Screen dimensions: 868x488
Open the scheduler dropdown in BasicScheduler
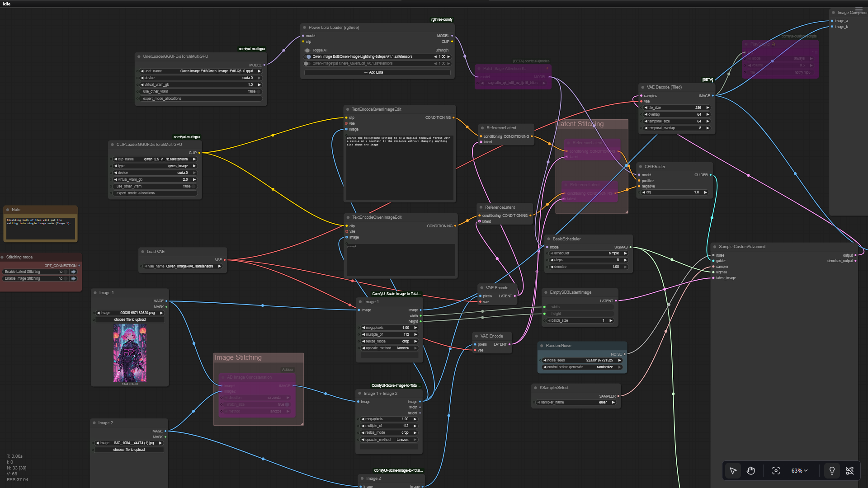click(589, 253)
